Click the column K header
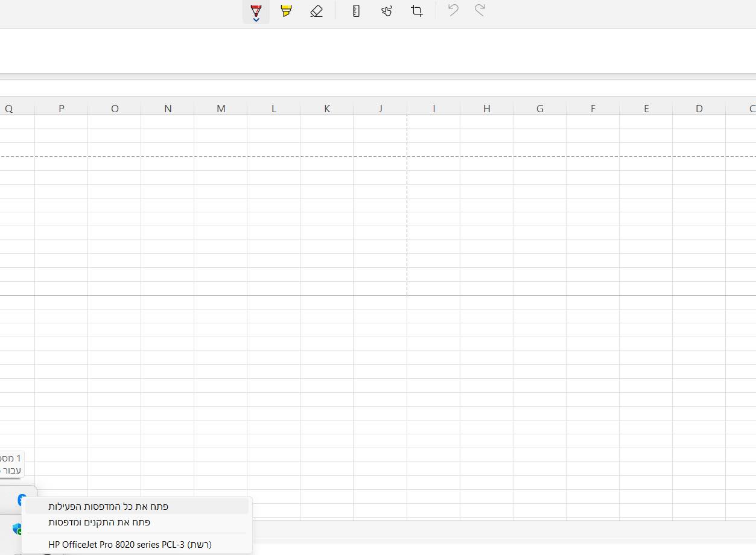756x555 pixels. point(327,109)
